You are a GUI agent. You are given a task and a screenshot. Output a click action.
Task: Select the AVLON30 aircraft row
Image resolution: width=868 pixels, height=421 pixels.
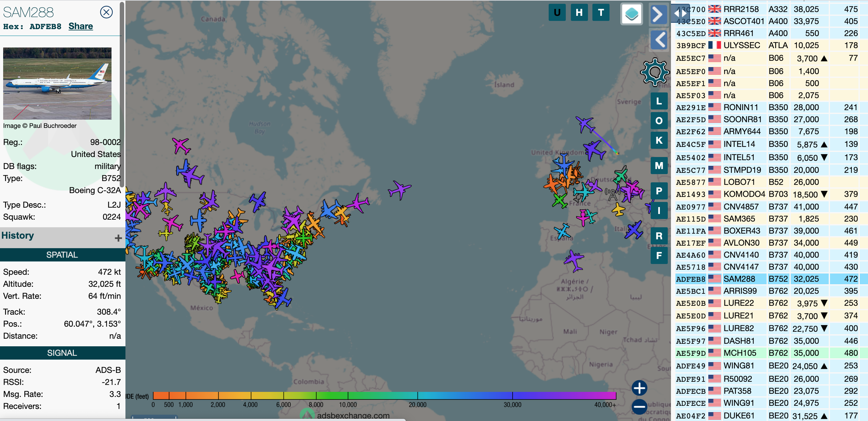(771, 243)
